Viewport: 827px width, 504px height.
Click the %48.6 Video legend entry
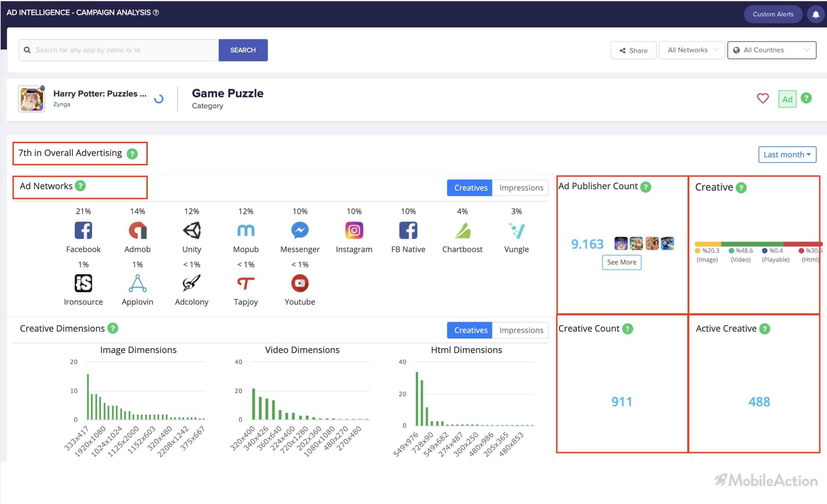(x=741, y=255)
